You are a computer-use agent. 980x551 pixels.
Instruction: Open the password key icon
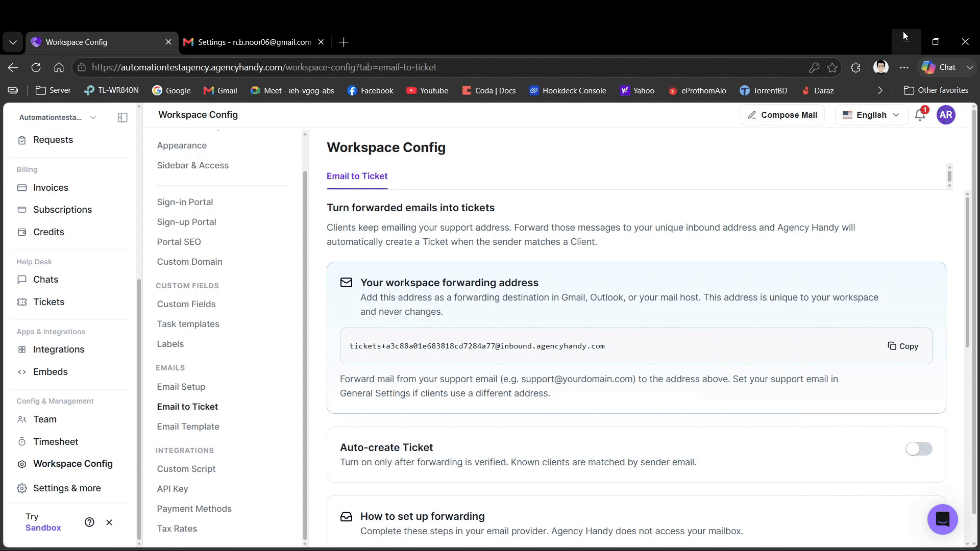(814, 67)
